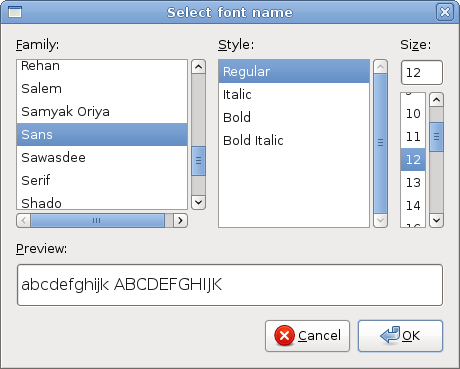Viewport: 460px width, 369px height.
Task: Click the Style list scrollbar thumb
Action: pyautogui.click(x=380, y=144)
